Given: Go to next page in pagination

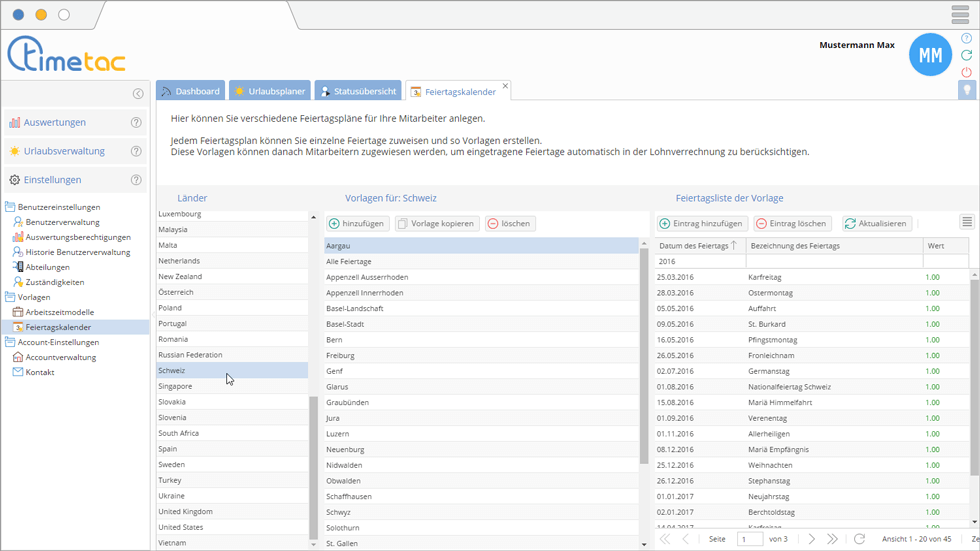Looking at the screenshot, I should click(812, 539).
